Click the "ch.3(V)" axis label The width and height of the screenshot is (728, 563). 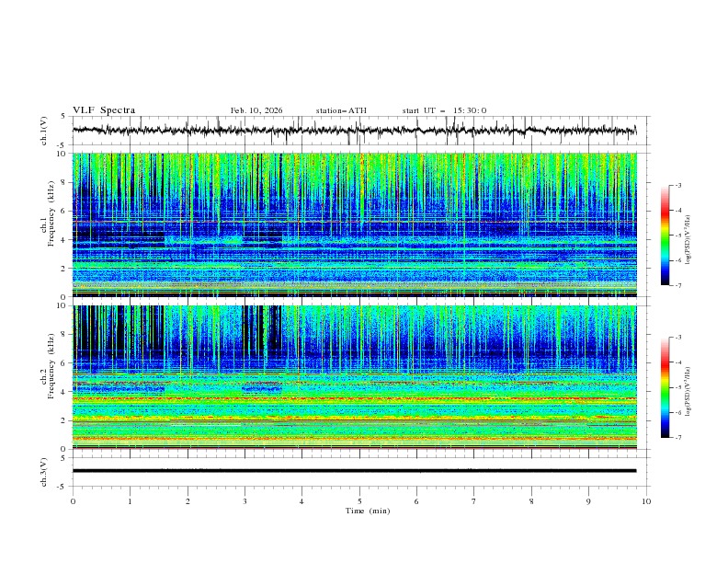44,472
